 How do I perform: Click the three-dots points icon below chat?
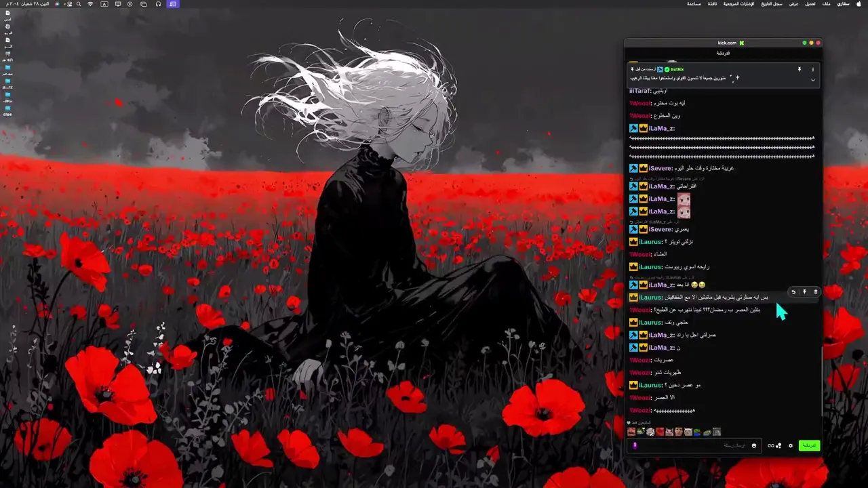[778, 445]
